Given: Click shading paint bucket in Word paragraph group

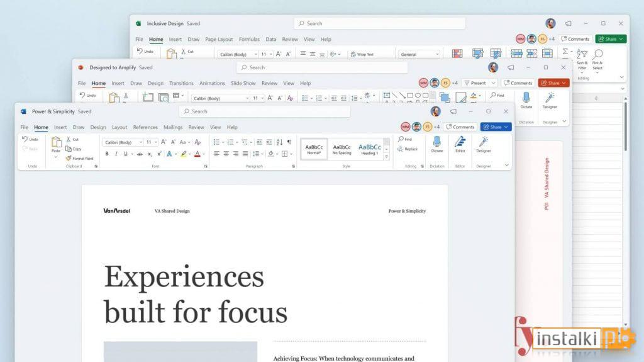Looking at the screenshot, I should click(270, 154).
